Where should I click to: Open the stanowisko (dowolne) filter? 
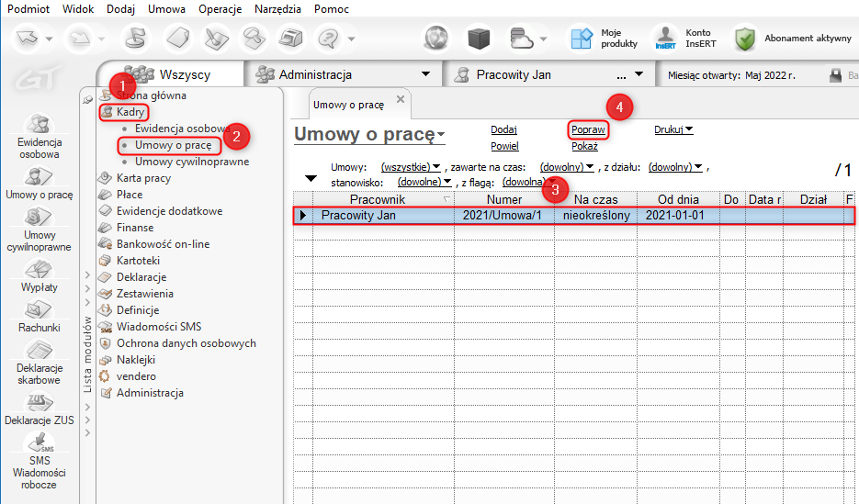click(x=424, y=182)
